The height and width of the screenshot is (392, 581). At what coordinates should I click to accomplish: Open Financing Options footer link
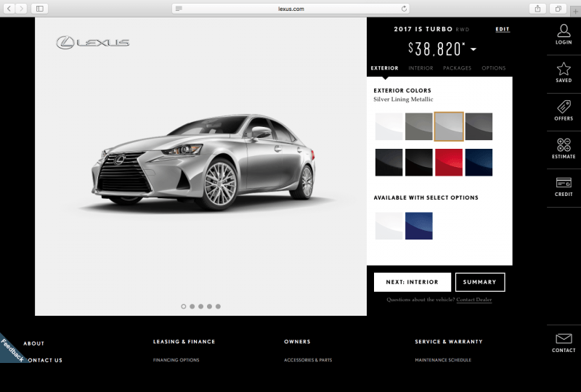point(176,360)
